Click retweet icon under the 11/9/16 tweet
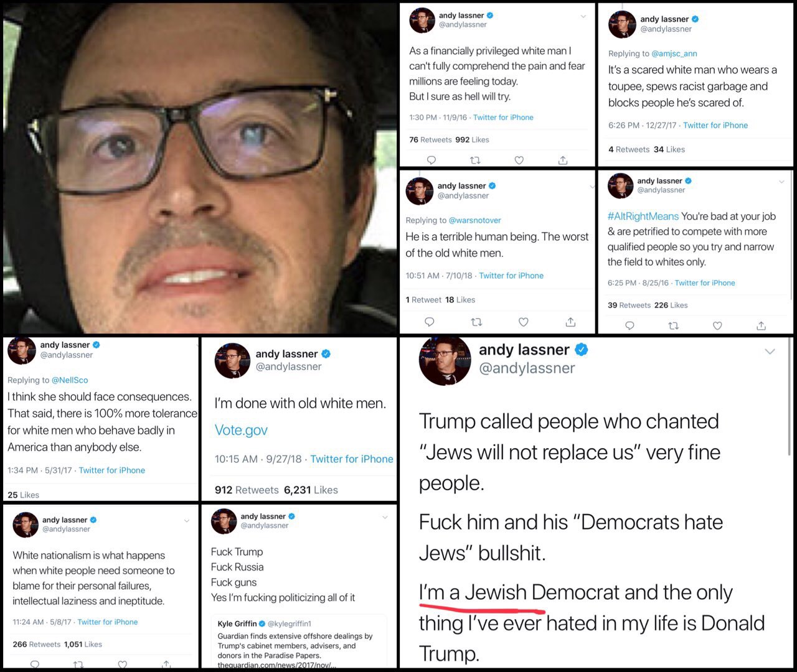The width and height of the screenshot is (797, 672). [475, 160]
